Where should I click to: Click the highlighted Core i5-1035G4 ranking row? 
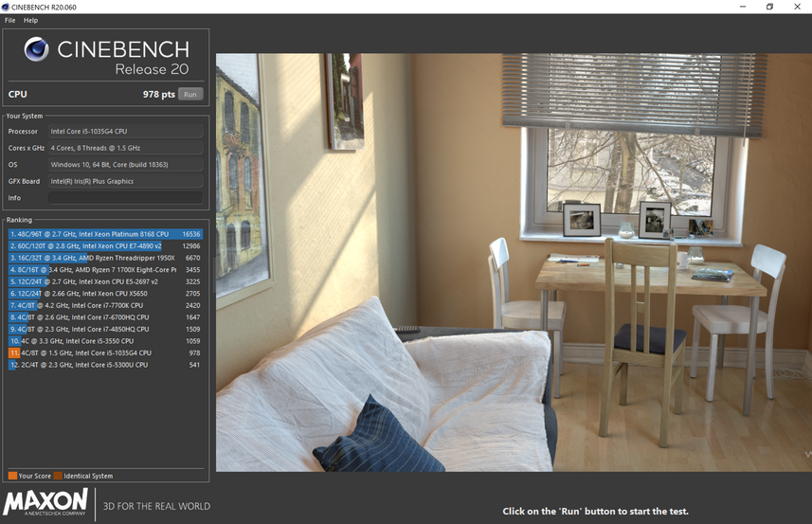(x=104, y=352)
